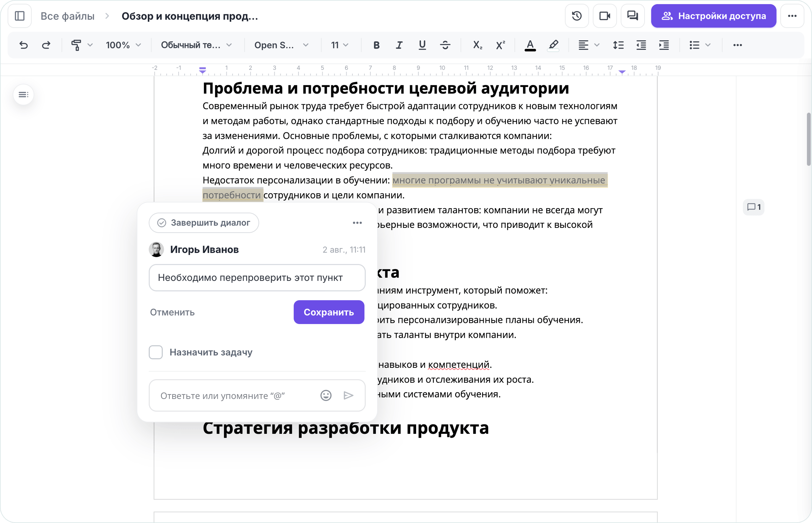Click Завершить диалог button
This screenshot has width=812, height=523.
(x=204, y=223)
